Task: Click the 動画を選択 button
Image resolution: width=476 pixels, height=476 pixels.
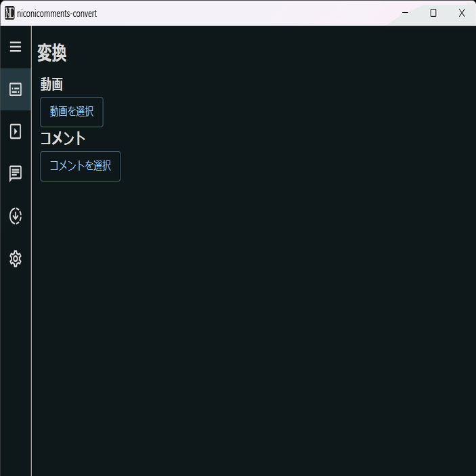Action: (x=72, y=112)
